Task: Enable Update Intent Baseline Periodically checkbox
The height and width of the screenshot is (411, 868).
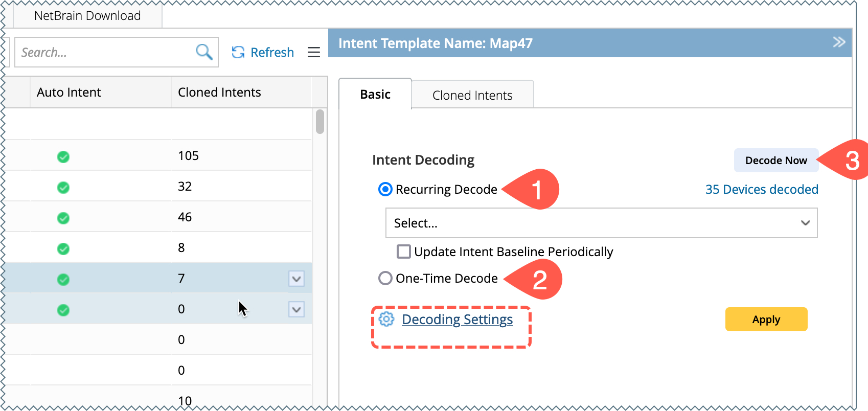Action: [x=404, y=252]
